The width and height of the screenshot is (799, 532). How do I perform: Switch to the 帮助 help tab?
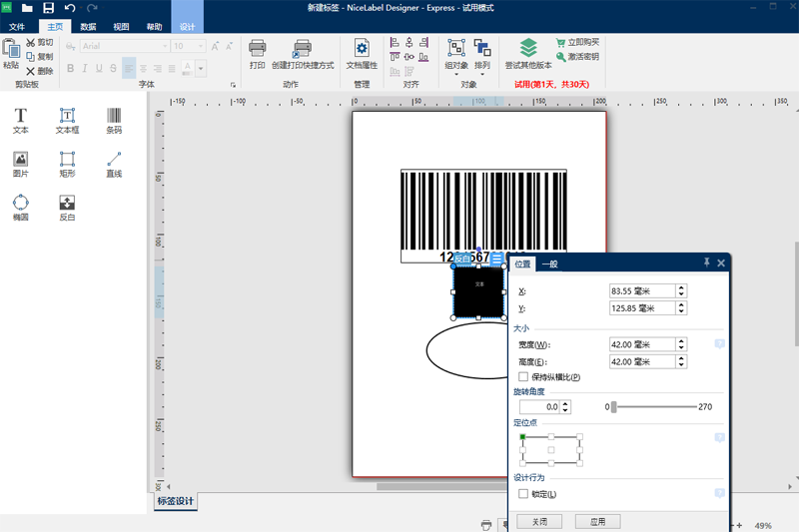click(155, 27)
